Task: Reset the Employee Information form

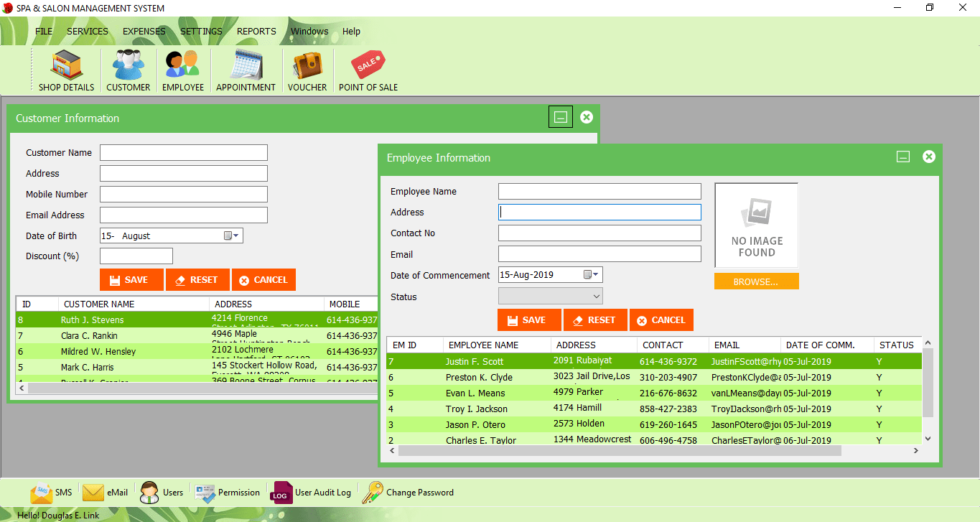Action: click(595, 320)
